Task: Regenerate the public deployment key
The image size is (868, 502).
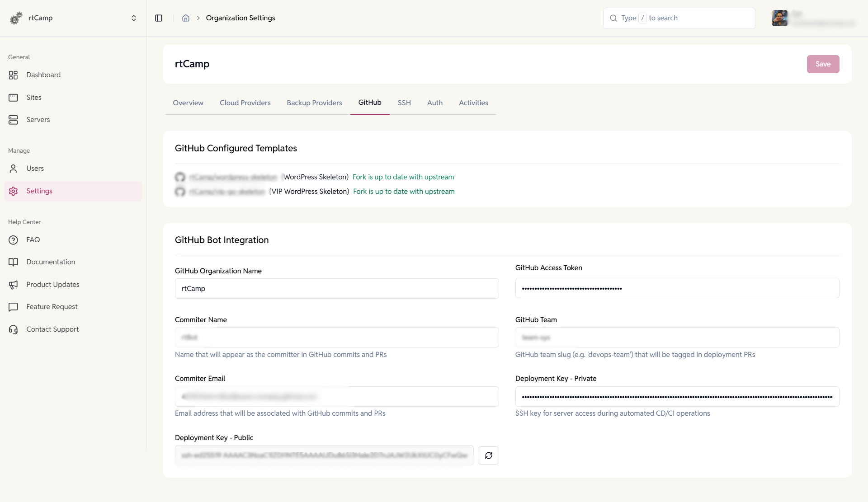Action: tap(489, 455)
